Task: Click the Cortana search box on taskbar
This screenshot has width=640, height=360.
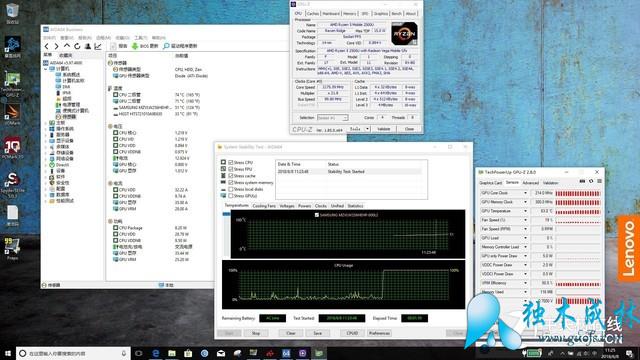Action: [73, 353]
